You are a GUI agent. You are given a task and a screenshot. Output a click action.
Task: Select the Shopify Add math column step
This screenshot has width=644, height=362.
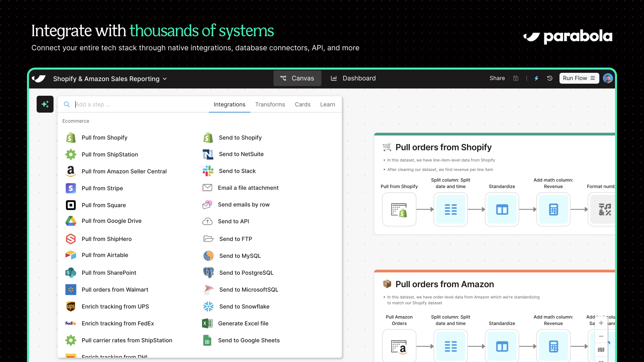pyautogui.click(x=553, y=209)
